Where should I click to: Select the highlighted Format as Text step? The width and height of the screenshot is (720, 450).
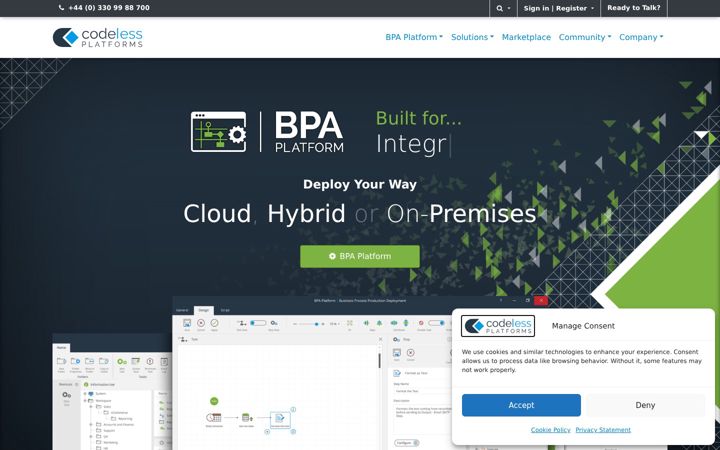(x=280, y=419)
